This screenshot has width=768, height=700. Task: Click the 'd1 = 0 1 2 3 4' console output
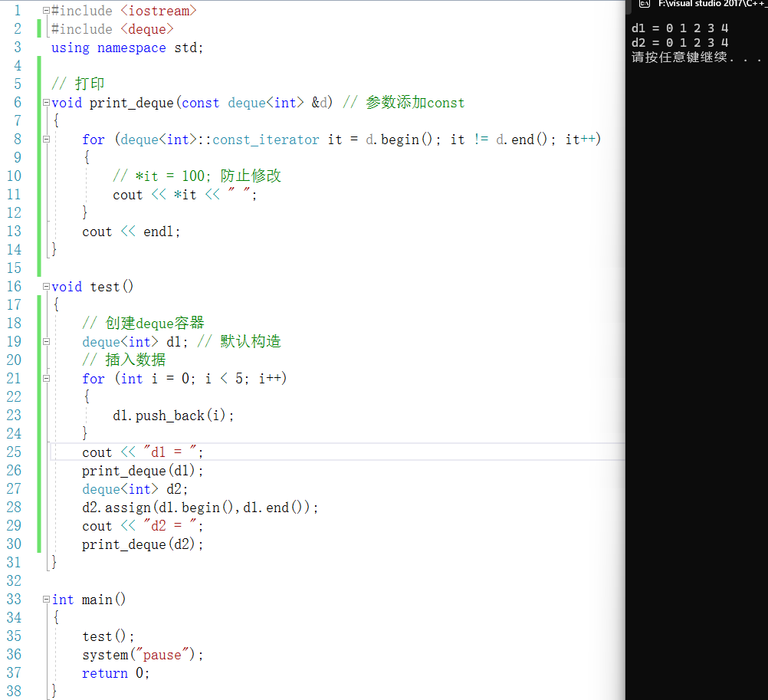(x=680, y=28)
